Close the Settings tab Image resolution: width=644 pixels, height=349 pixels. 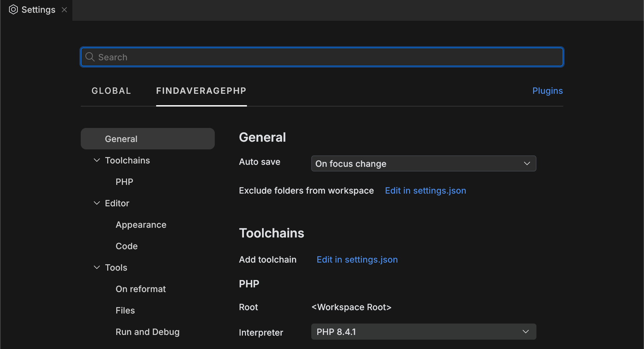pos(64,10)
